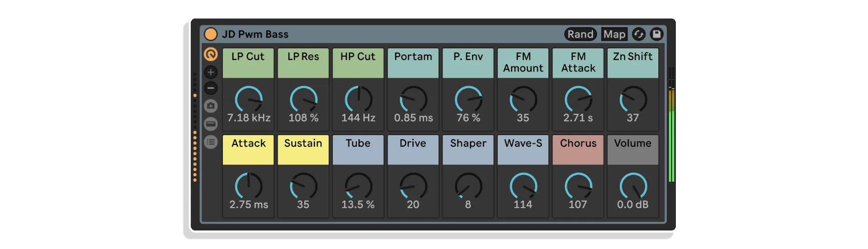Viewport: 868px width, 249px height.
Task: Select the green HP Cut label
Action: click(358, 63)
